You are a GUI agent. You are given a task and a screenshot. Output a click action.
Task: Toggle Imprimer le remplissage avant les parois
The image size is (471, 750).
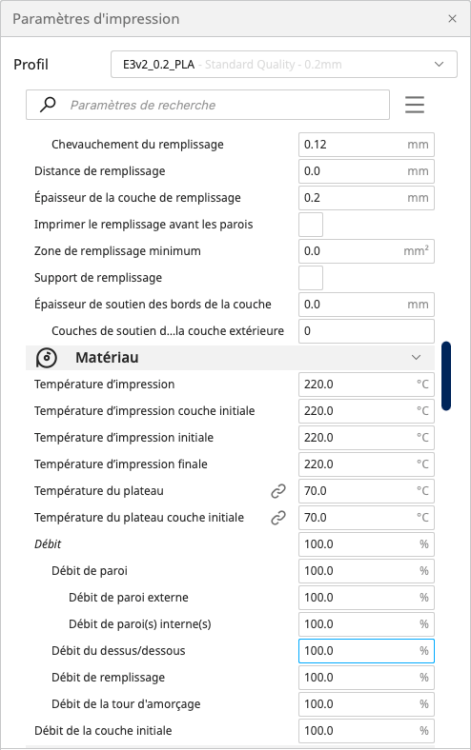tap(311, 224)
